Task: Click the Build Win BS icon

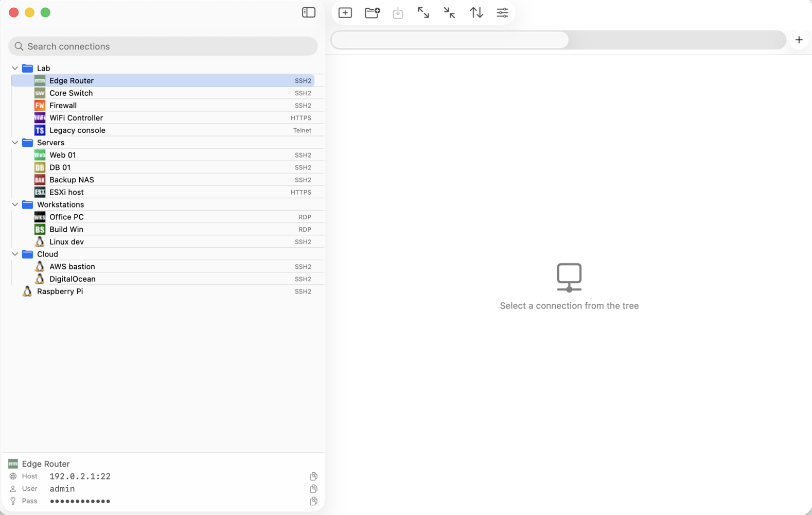Action: 40,229
